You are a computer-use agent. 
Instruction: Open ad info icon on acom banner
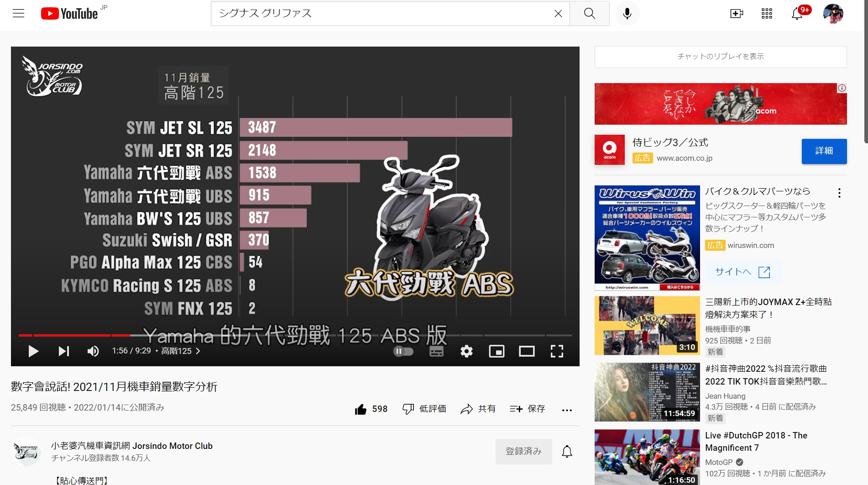[842, 88]
